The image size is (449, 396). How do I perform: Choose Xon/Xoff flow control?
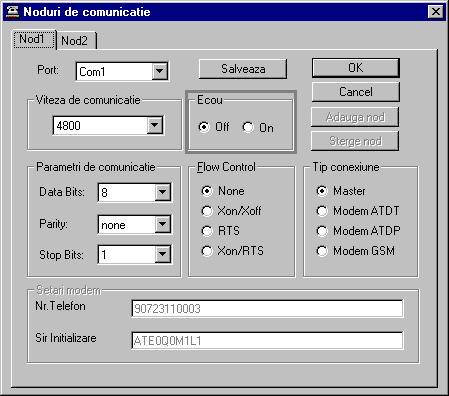click(x=231, y=211)
